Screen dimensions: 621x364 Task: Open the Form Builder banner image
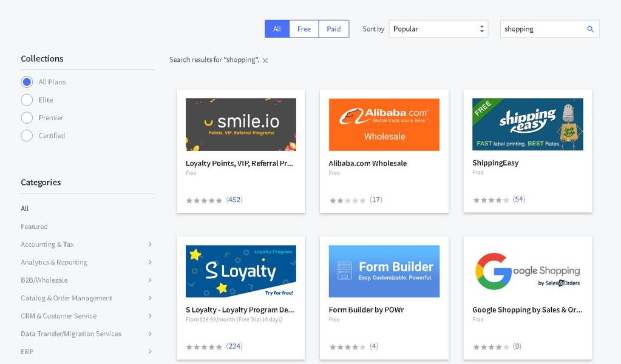pos(384,271)
